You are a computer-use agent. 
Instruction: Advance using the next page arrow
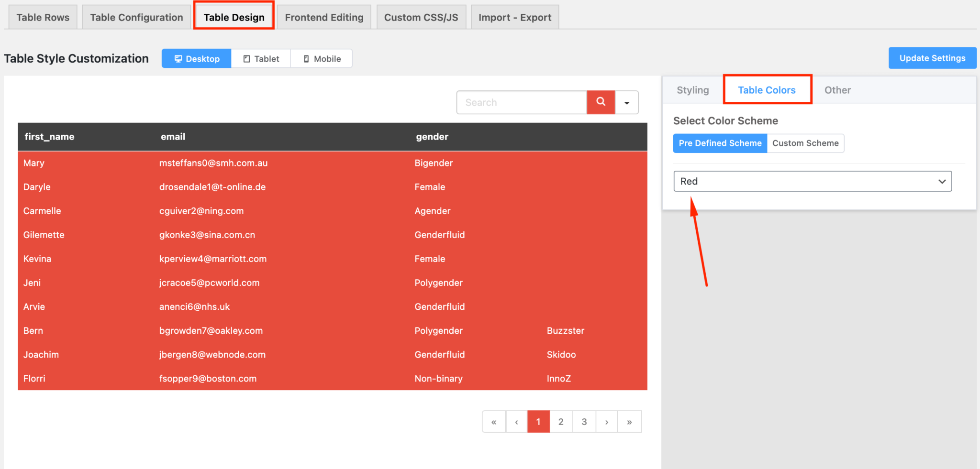(x=607, y=421)
